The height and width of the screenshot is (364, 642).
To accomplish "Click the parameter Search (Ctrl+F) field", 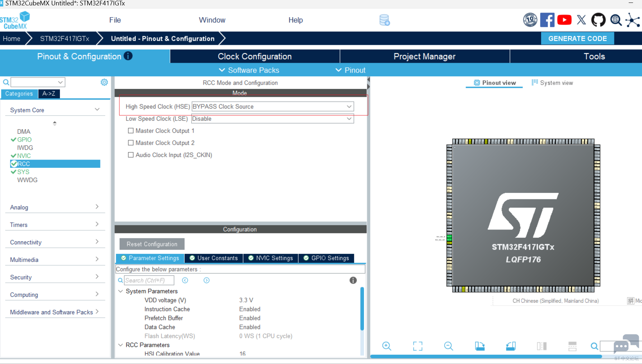I will [149, 280].
